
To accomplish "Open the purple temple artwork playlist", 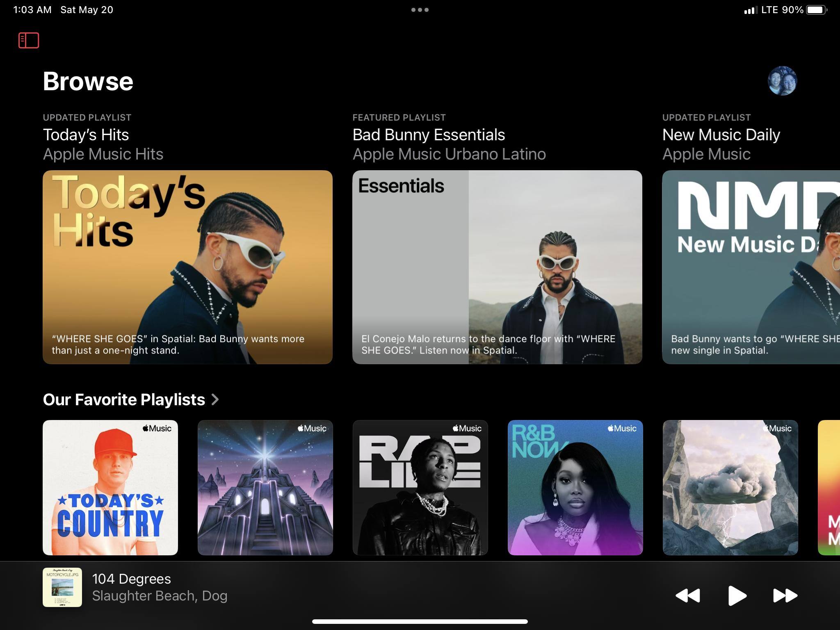I will (x=265, y=487).
